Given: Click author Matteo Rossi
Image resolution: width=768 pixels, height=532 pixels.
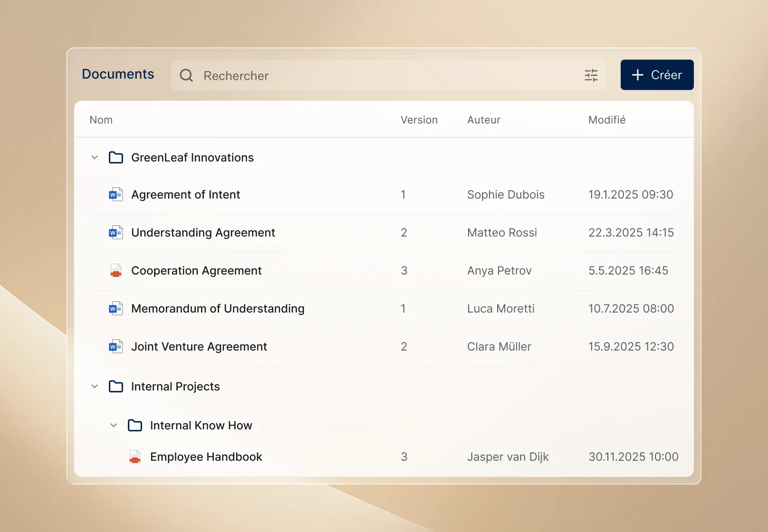Looking at the screenshot, I should click(502, 233).
